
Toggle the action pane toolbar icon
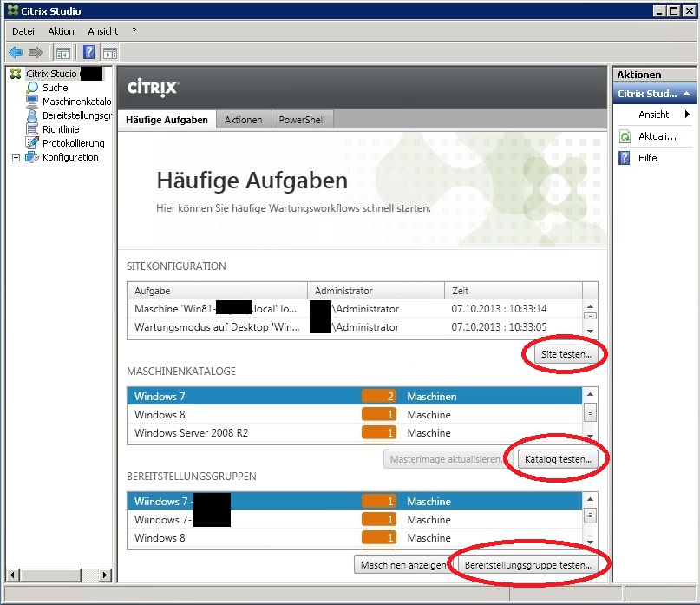110,53
